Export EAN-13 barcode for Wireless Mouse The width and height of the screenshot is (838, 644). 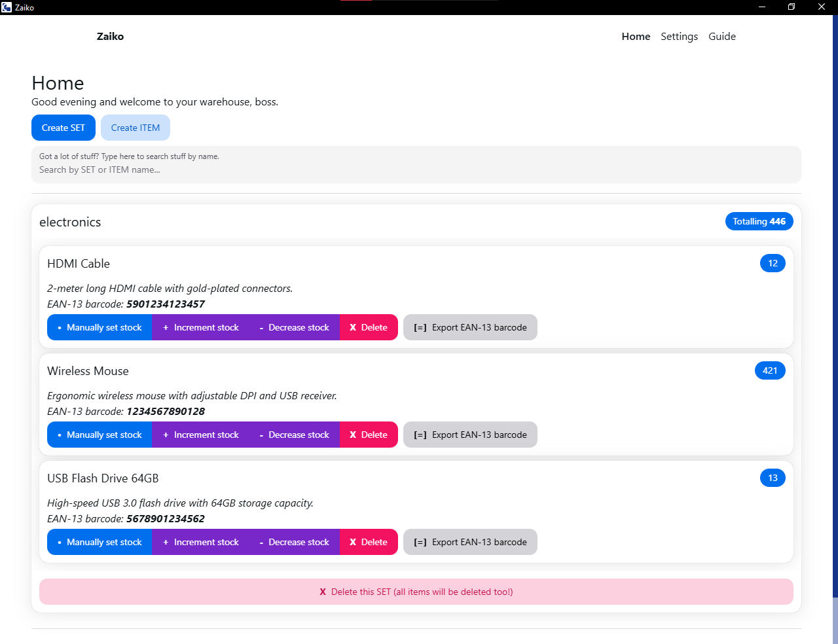tap(470, 435)
